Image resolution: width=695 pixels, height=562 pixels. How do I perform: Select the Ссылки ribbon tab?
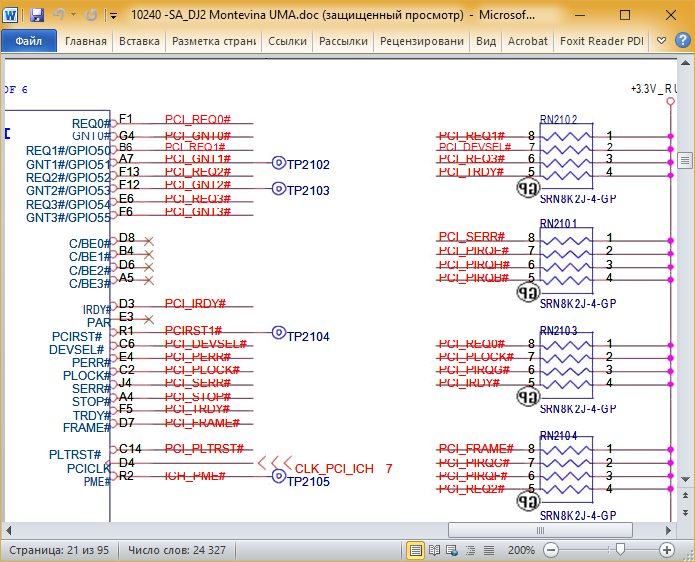(288, 42)
